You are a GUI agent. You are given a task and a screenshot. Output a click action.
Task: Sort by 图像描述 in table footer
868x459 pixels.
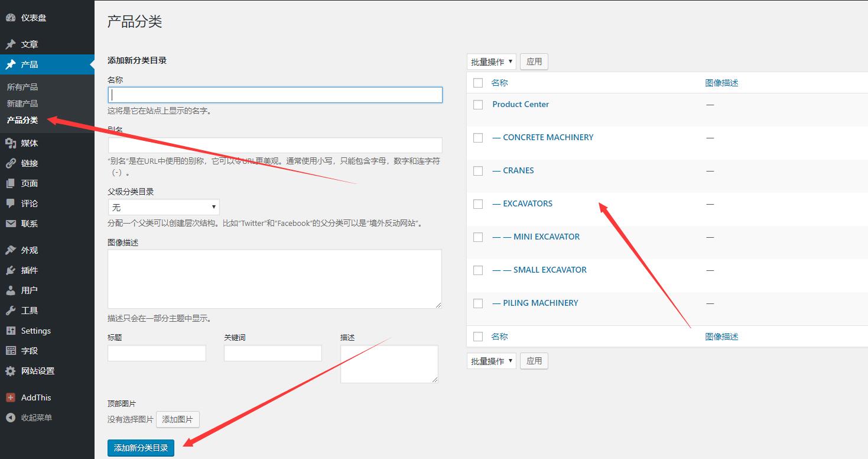pos(721,337)
